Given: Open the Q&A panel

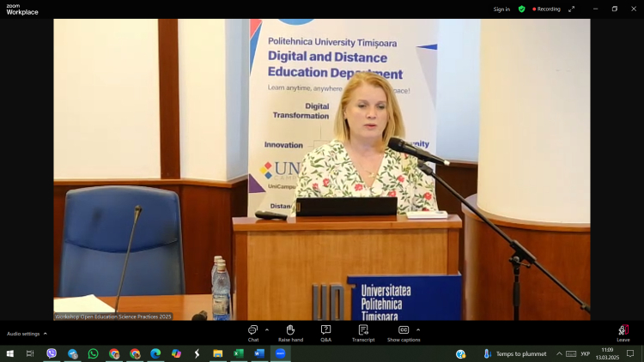Looking at the screenshot, I should tap(326, 331).
